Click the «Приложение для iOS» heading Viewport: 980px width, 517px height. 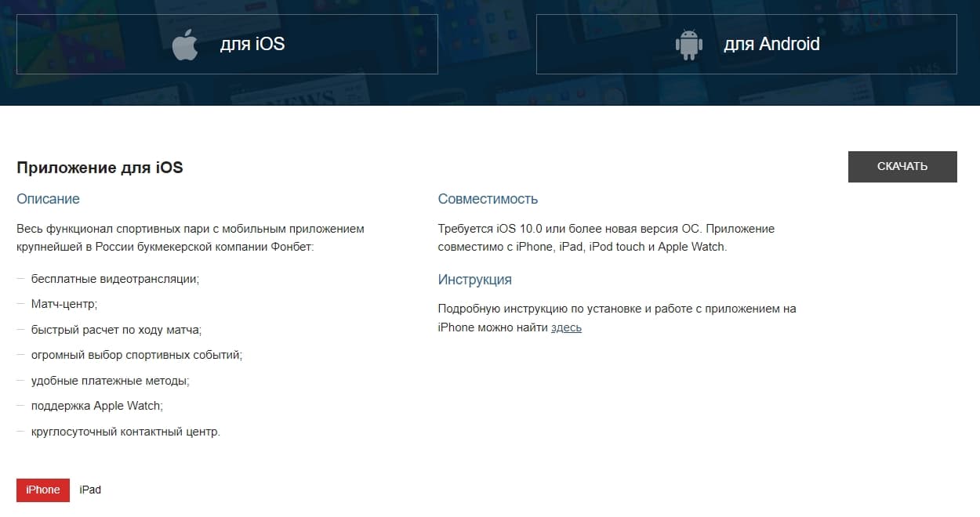pos(100,168)
